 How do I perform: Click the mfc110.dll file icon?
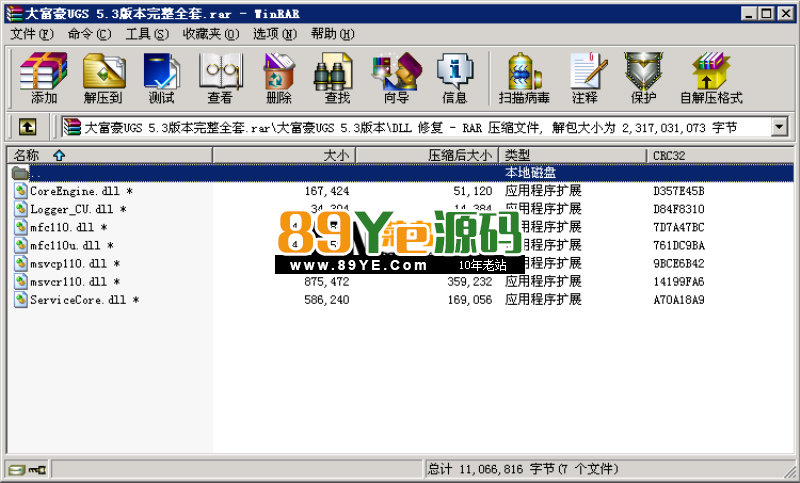coord(20,227)
